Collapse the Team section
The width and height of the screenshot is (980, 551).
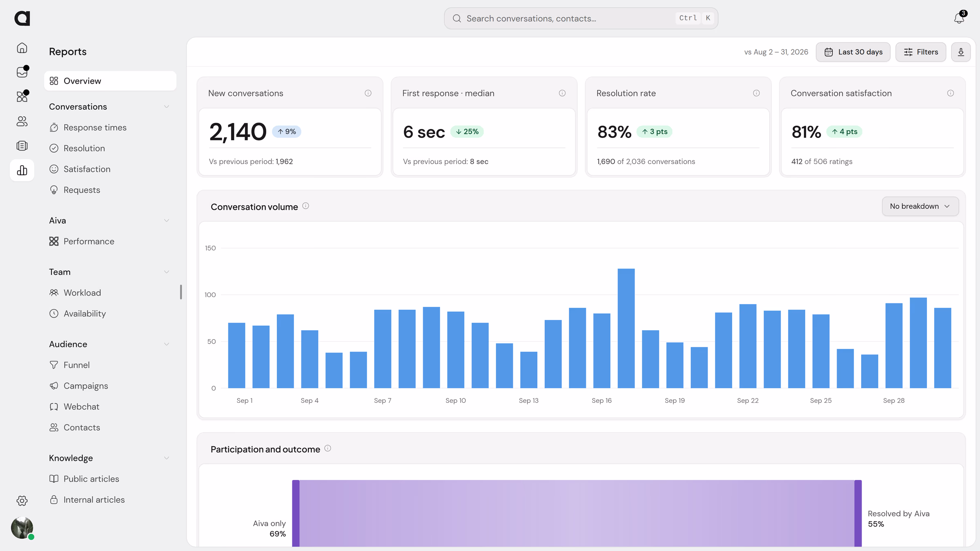(167, 272)
